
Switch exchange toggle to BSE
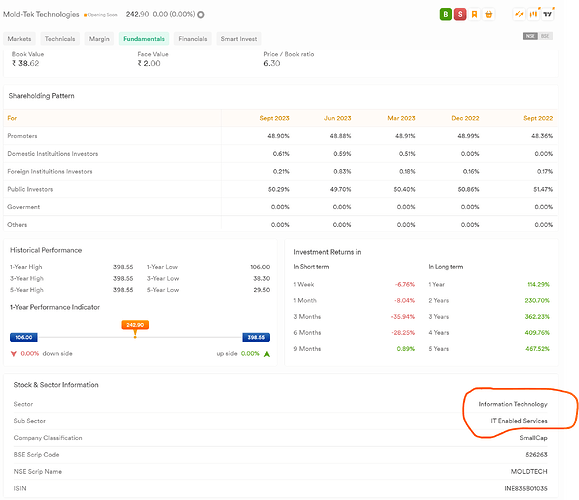pyautogui.click(x=545, y=36)
